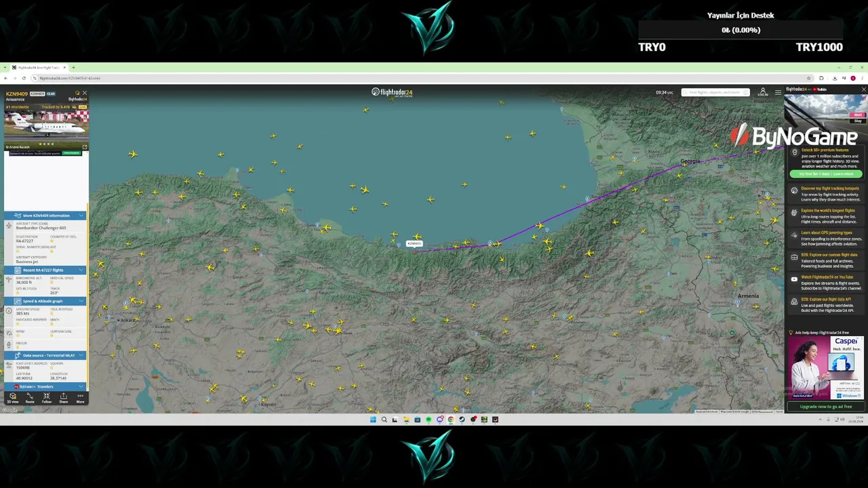Click the Try free for 7 days button
Screen dimensions: 868x488
[x=825, y=174]
